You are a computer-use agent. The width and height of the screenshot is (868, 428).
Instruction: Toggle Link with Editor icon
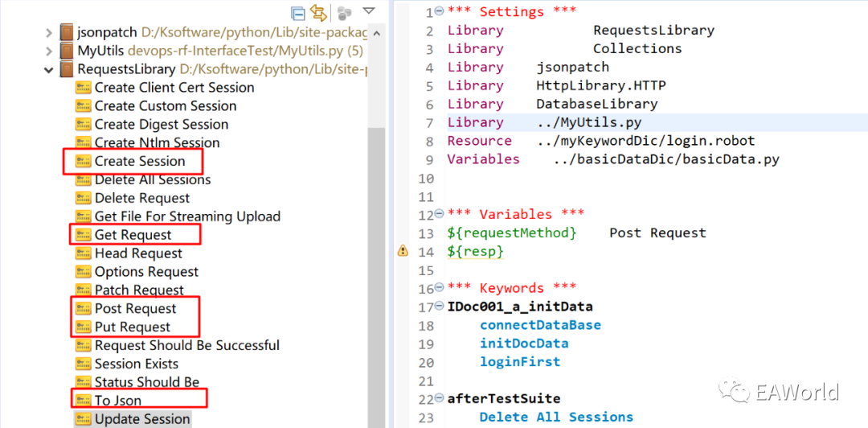coord(318,12)
